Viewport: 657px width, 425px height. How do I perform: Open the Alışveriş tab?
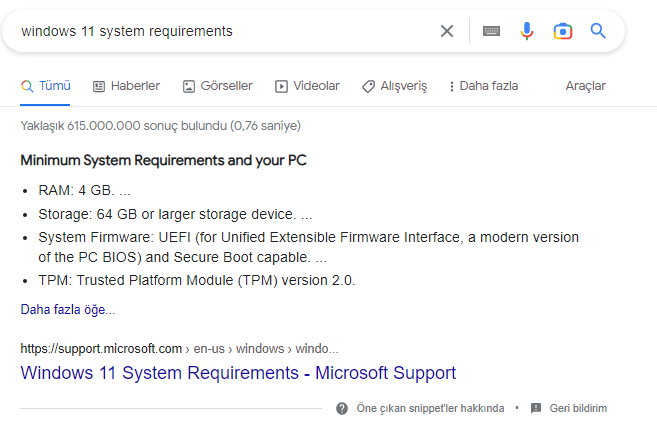[x=394, y=86]
